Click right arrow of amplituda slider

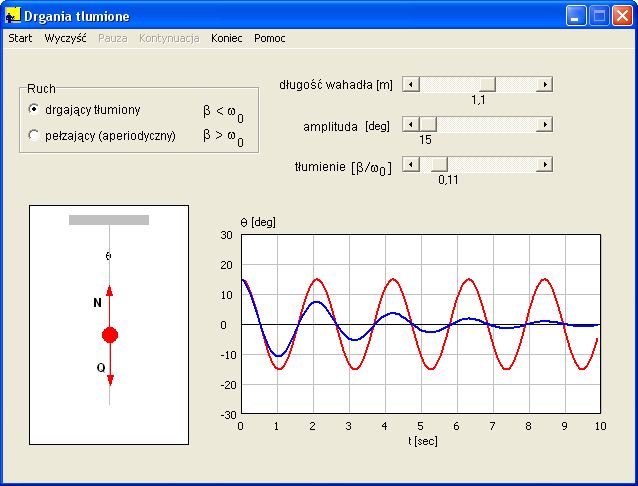tap(545, 125)
